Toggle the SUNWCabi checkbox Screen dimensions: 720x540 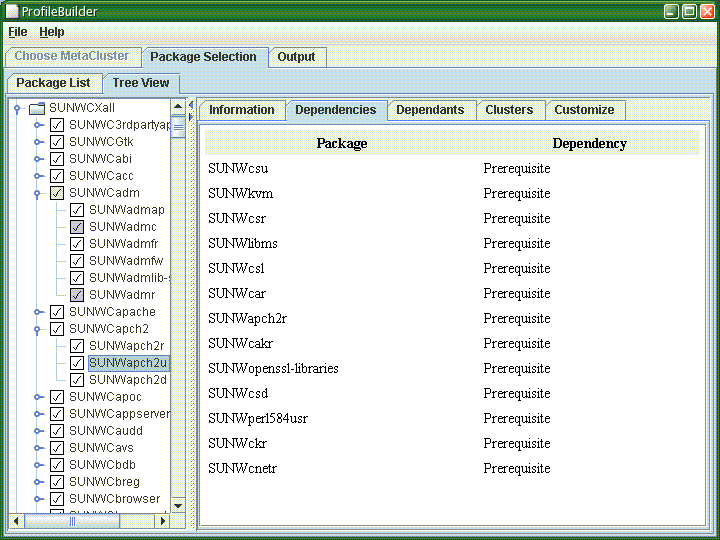(x=57, y=159)
